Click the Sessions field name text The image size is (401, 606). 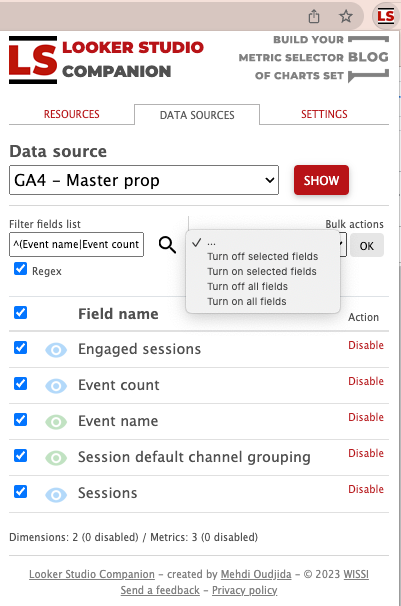tap(107, 493)
